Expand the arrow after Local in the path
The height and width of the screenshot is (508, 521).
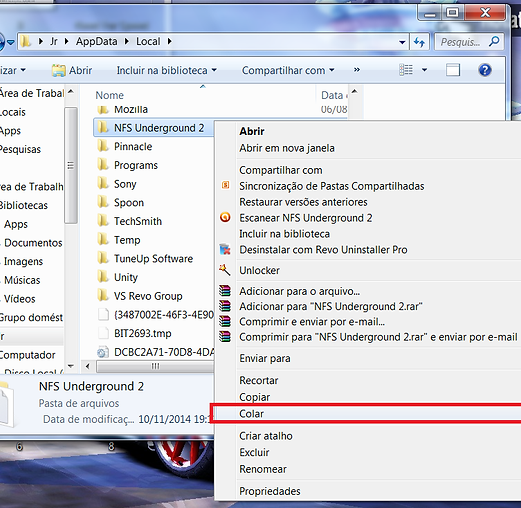click(169, 41)
